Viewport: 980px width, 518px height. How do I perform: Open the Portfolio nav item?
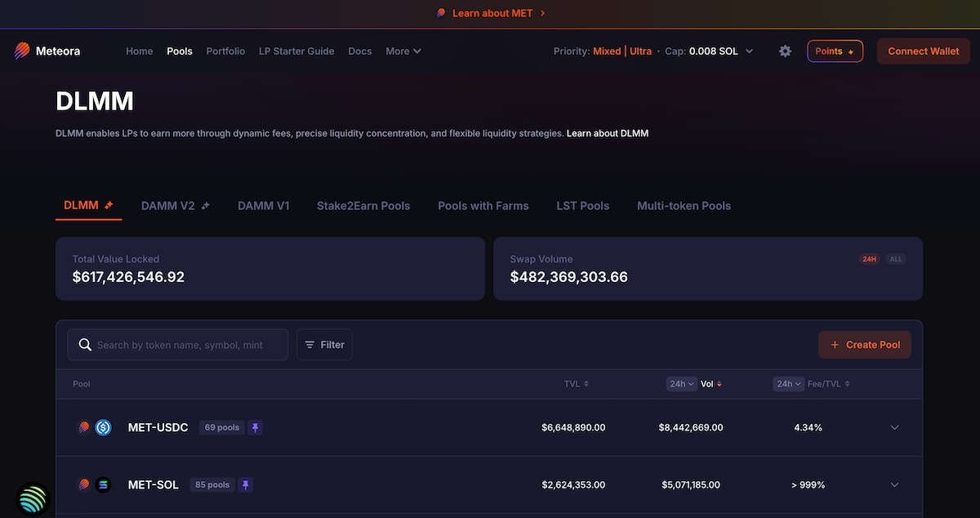225,51
